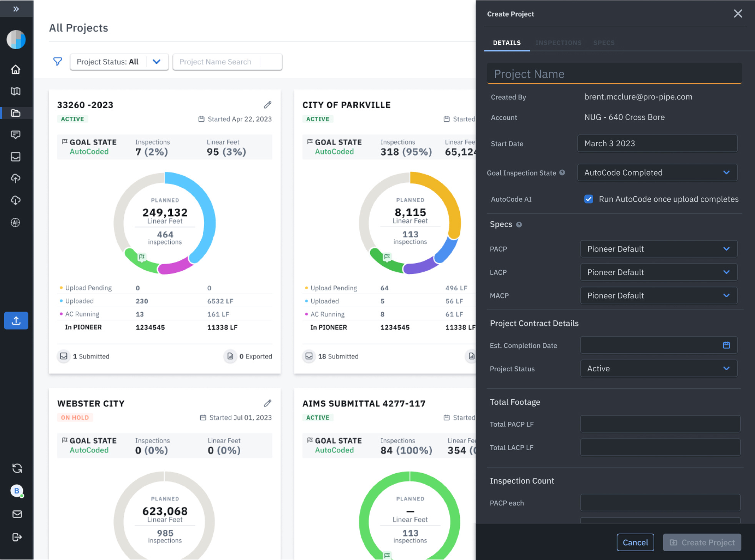The width and height of the screenshot is (755, 560).
Task: Switch to the Specs tab
Action: coord(604,43)
